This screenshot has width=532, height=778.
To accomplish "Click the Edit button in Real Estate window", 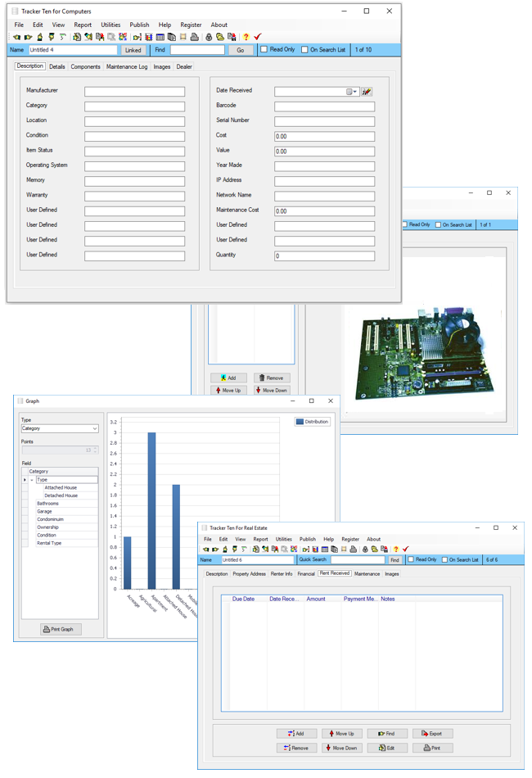I will (x=388, y=748).
